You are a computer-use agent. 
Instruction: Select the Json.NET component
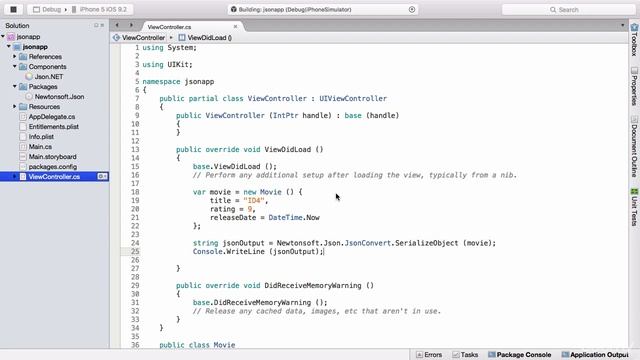(x=49, y=77)
